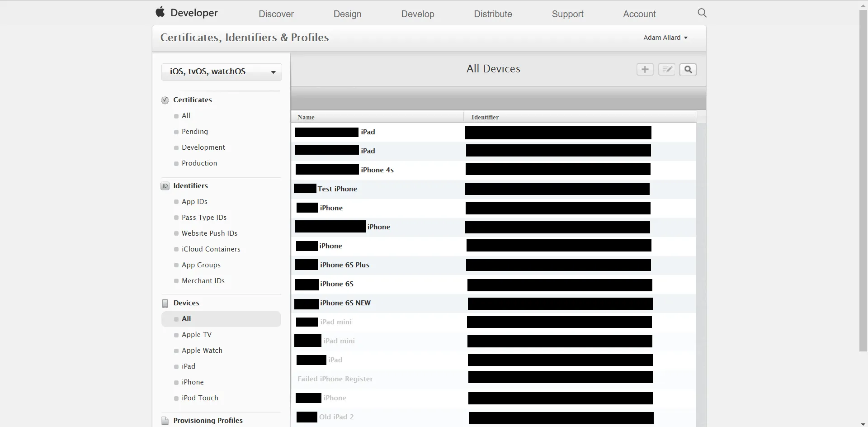Click the Certificates, Identifiers & Profiles title
Image resolution: width=868 pixels, height=427 pixels.
pos(245,38)
